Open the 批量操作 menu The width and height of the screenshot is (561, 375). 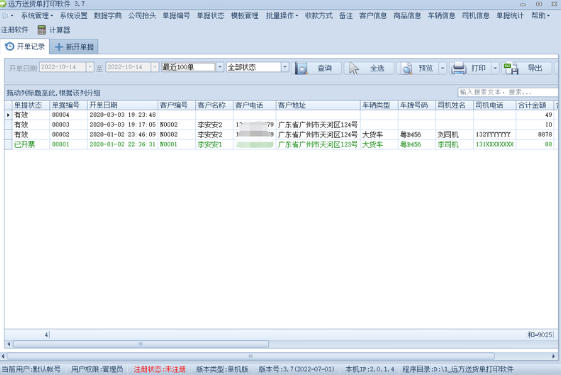coord(282,15)
